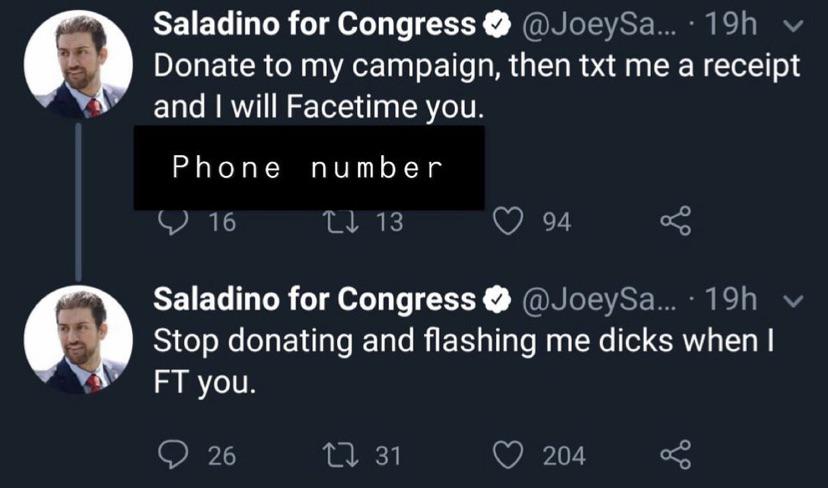Open 'Saladino for Congress' name on the Facetime tweet
This screenshot has height=488, width=828.
(x=314, y=25)
